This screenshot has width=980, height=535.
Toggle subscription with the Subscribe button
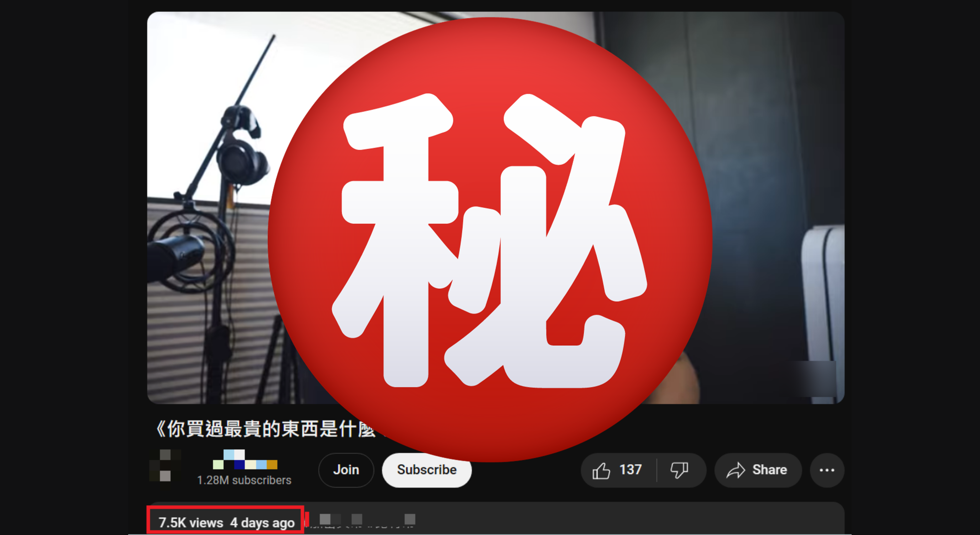(x=426, y=470)
